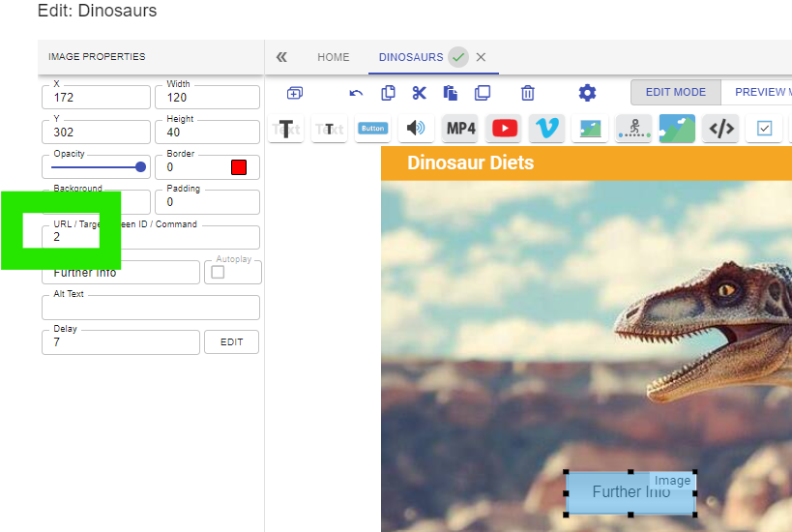This screenshot has width=792, height=532.
Task: Click the Padding field
Action: point(207,202)
